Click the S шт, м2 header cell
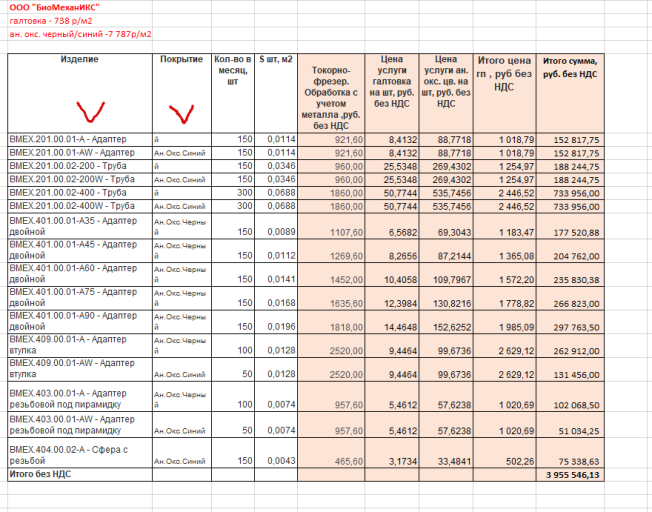 click(x=276, y=93)
